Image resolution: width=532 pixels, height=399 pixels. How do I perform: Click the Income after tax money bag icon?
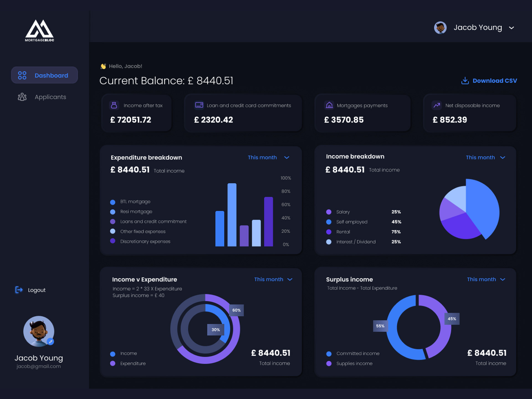click(114, 105)
